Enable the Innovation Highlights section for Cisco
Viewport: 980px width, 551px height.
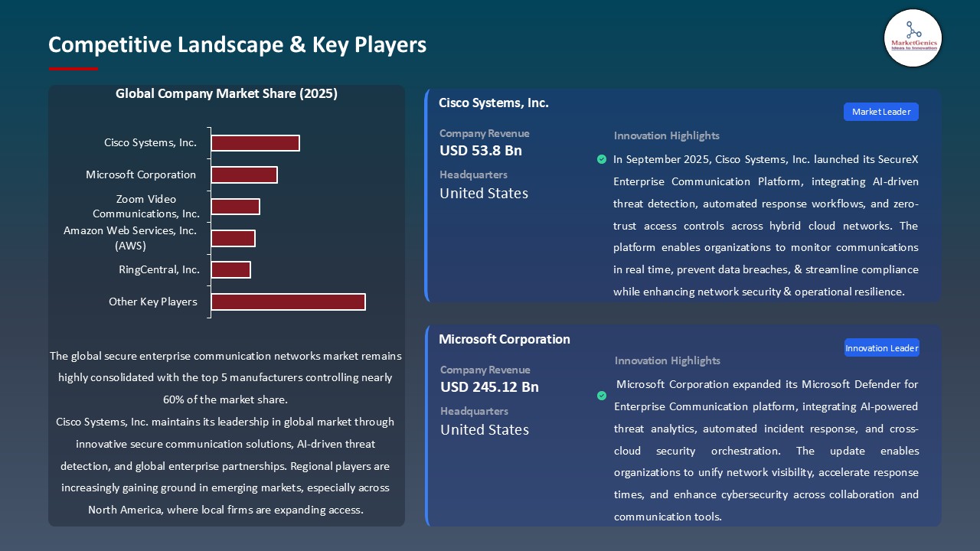(666, 135)
